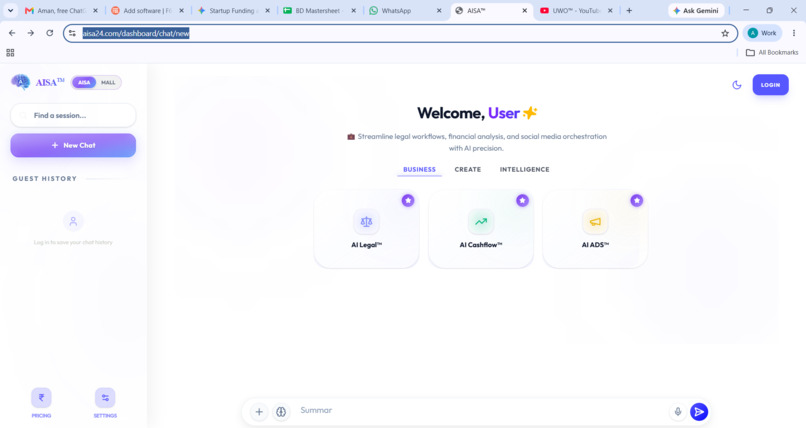The height and width of the screenshot is (428, 806).
Task: Switch to the Gmail browser tab
Action: point(61,10)
